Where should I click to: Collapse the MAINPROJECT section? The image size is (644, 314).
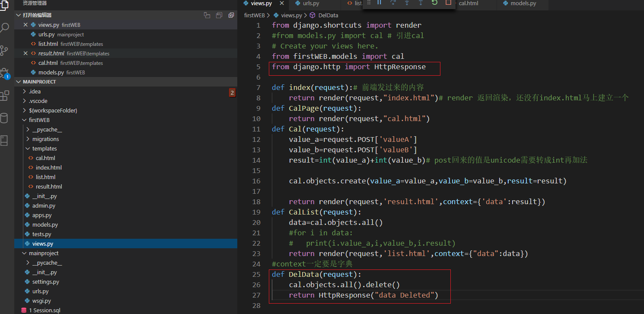[18, 82]
